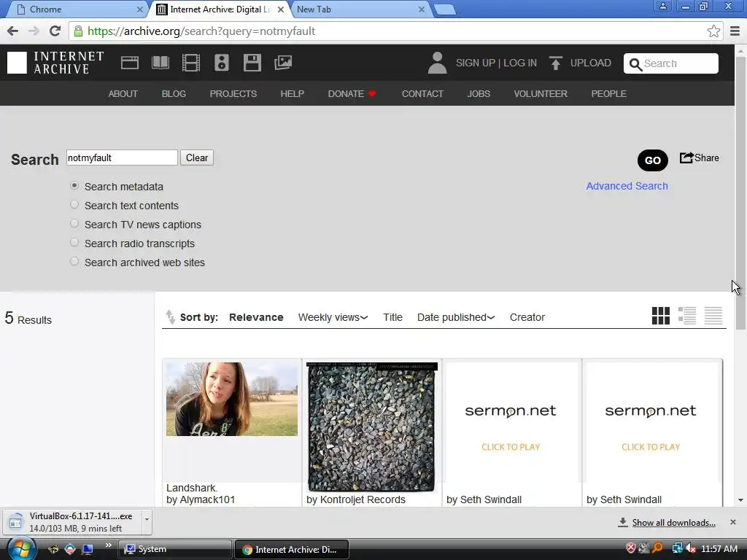Click the LOG IN link
Viewport: 747px width, 560px height.
tap(520, 63)
